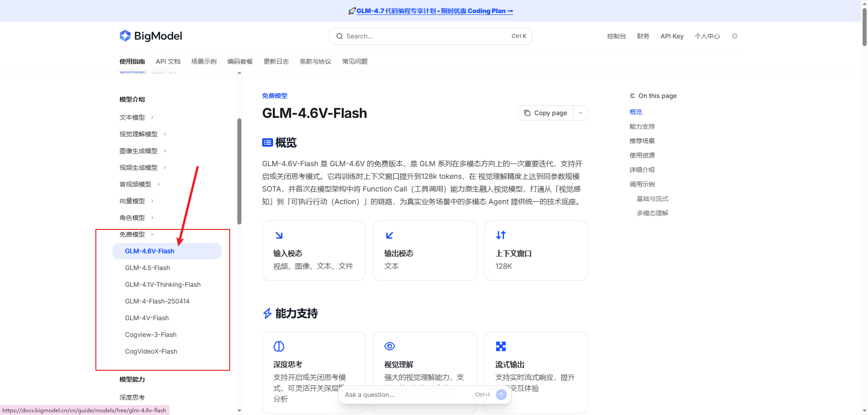Image resolution: width=868 pixels, height=415 pixels.
Task: Open the 常见问题 tab
Action: coord(355,61)
